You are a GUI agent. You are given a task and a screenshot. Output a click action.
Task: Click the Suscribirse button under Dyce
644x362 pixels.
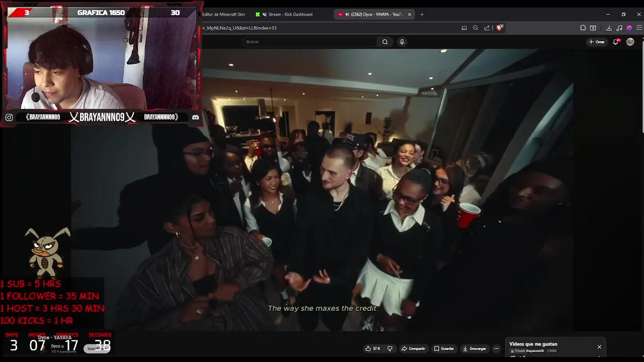tap(97, 348)
